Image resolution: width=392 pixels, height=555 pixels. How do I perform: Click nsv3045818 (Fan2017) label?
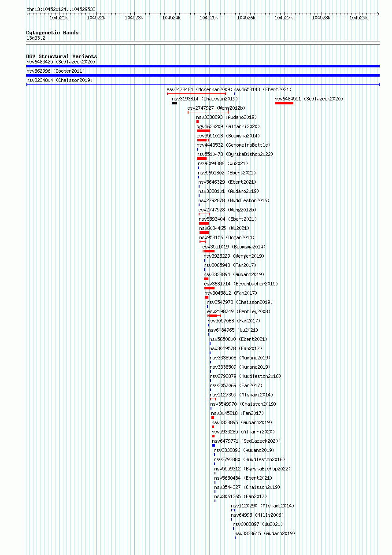(x=238, y=413)
